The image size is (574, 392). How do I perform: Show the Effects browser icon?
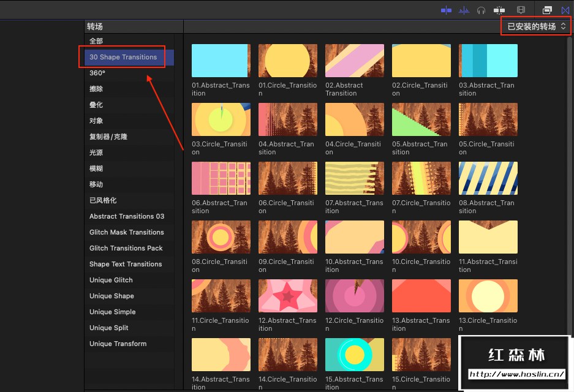[547, 10]
